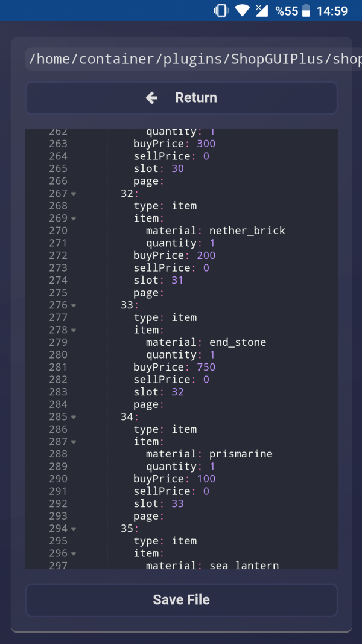Click the back arrow icon on Return
This screenshot has width=362, height=644.
tap(151, 97)
